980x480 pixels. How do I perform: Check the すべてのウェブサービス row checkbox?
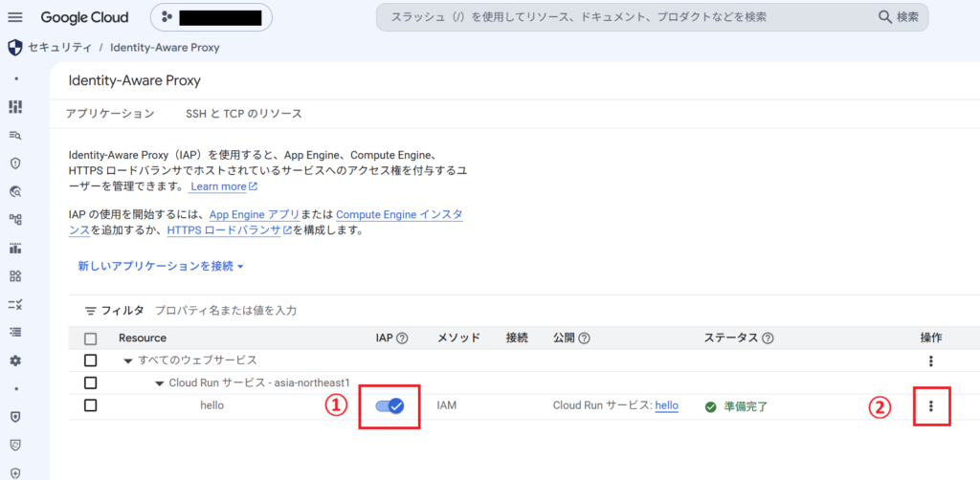pos(91,360)
